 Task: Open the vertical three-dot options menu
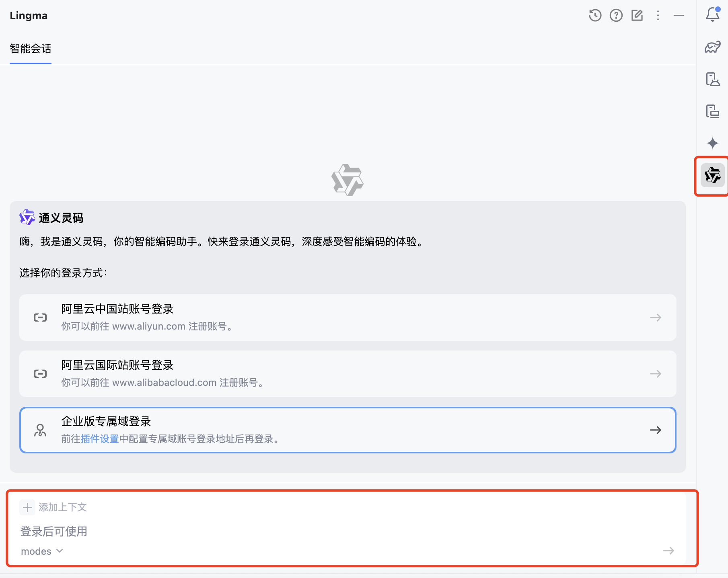(x=658, y=16)
